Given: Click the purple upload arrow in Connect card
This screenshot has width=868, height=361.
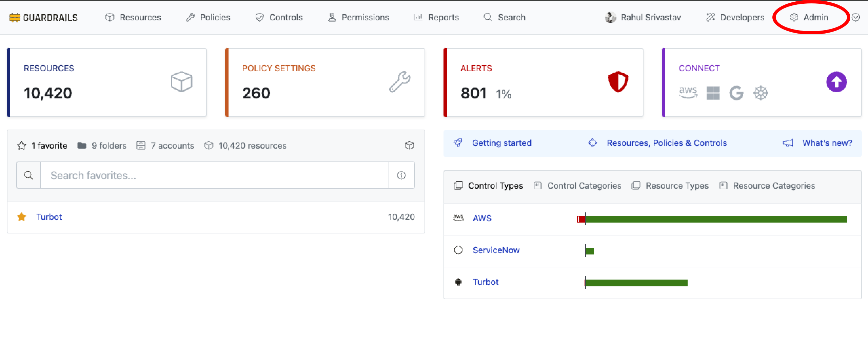Looking at the screenshot, I should coord(836,82).
